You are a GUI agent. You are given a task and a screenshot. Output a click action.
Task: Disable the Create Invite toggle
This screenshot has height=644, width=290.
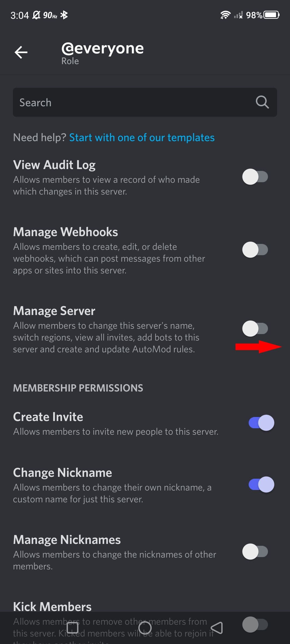click(261, 423)
